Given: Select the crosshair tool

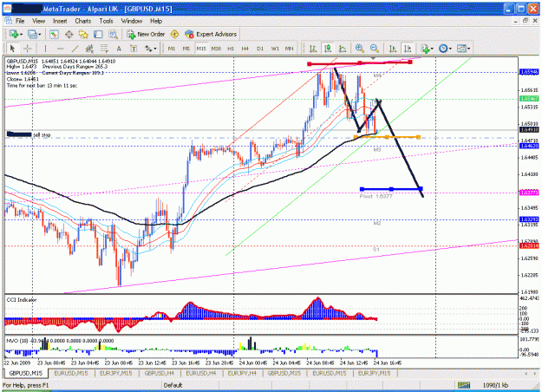Looking at the screenshot, I should pos(27,49).
